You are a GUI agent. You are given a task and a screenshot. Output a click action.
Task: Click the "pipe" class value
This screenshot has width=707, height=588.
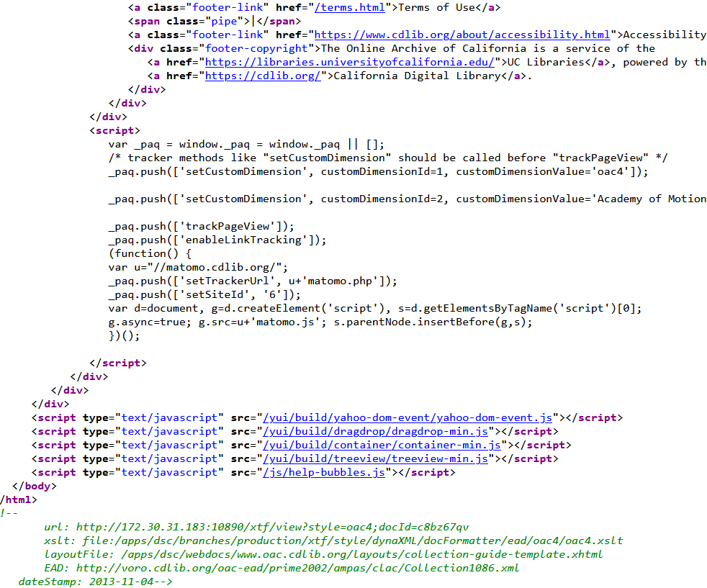point(224,21)
